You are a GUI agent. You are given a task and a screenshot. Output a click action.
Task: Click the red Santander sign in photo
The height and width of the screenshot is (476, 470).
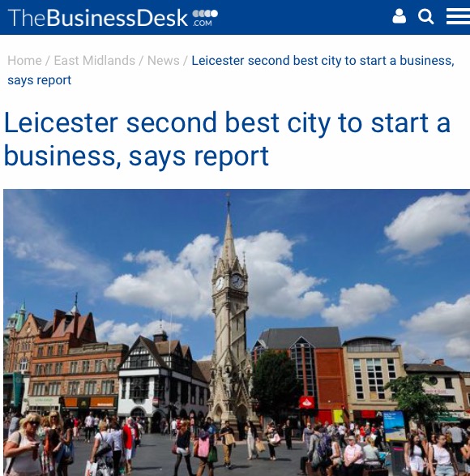307,402
